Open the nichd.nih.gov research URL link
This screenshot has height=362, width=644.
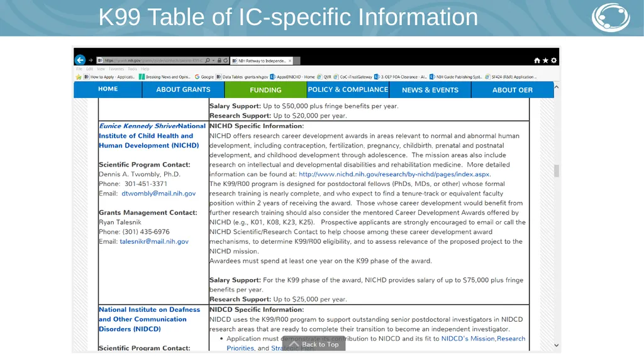(x=394, y=174)
